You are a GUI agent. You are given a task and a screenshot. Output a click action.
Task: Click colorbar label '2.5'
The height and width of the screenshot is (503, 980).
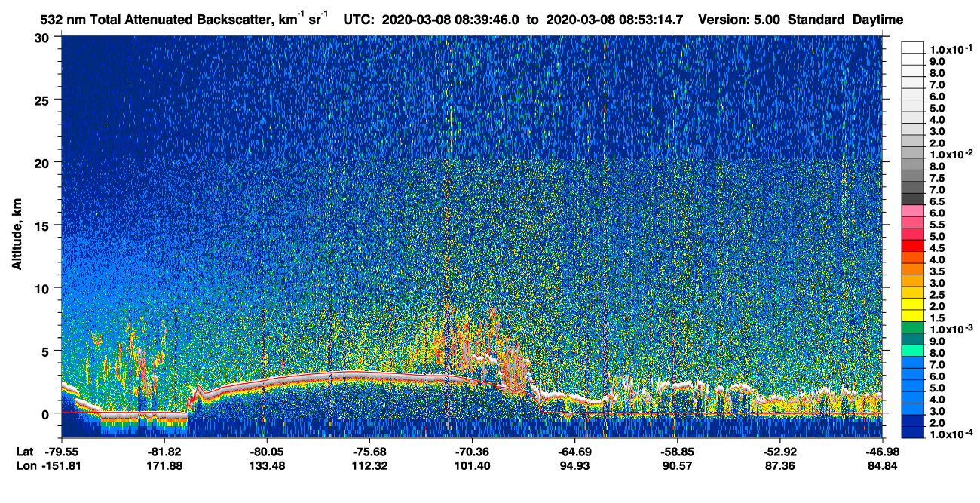tap(937, 294)
